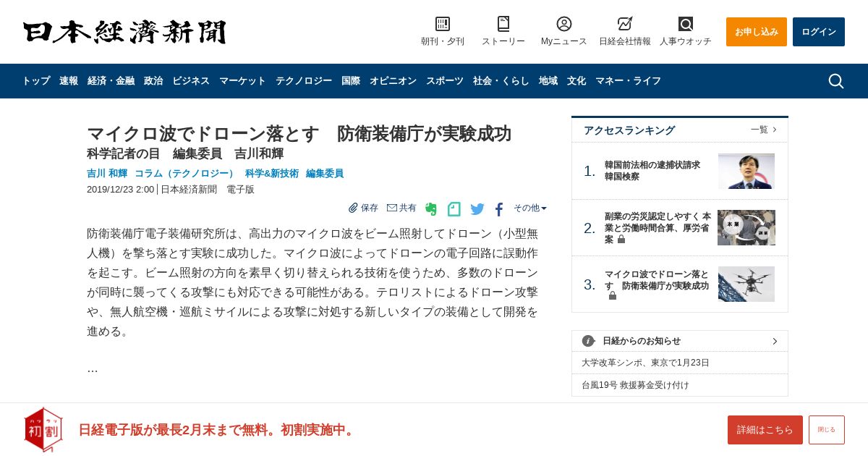Open the 日経会社情報 chart icon
The height and width of the screenshot is (456, 868).
625,24
